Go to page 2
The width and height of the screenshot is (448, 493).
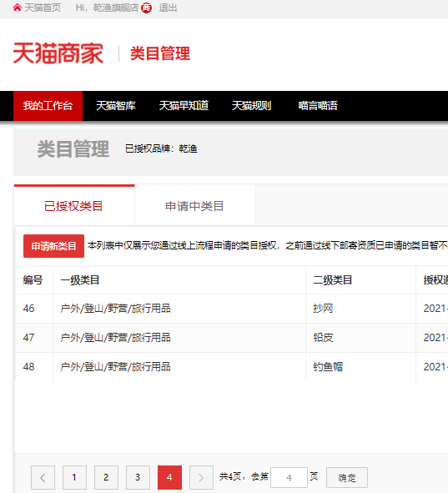click(106, 478)
